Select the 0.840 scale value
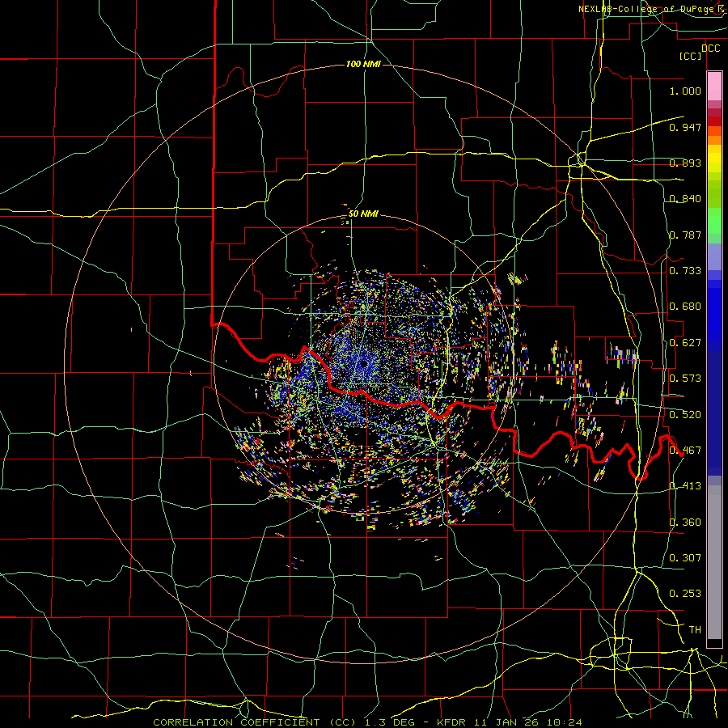This screenshot has height=728, width=728. (x=685, y=199)
